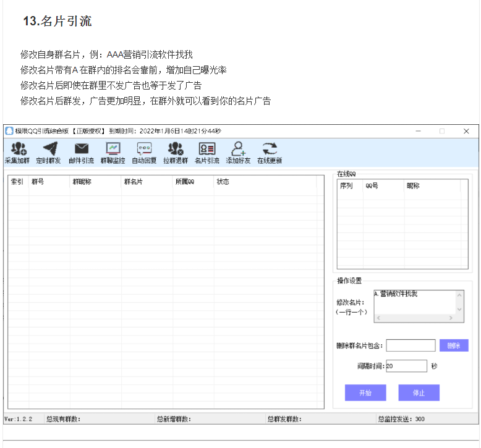Open the 在线更新 refresh tool

tap(270, 153)
